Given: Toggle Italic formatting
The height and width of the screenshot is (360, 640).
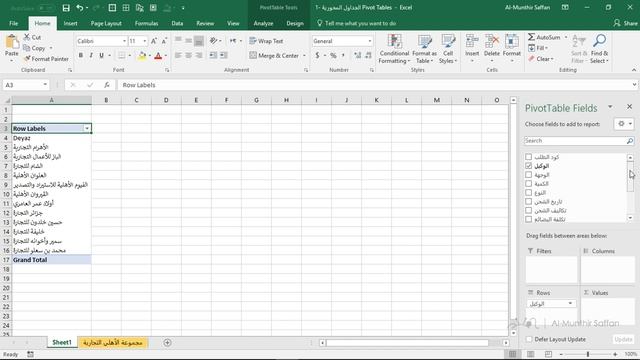Looking at the screenshot, I should pyautogui.click(x=91, y=55).
